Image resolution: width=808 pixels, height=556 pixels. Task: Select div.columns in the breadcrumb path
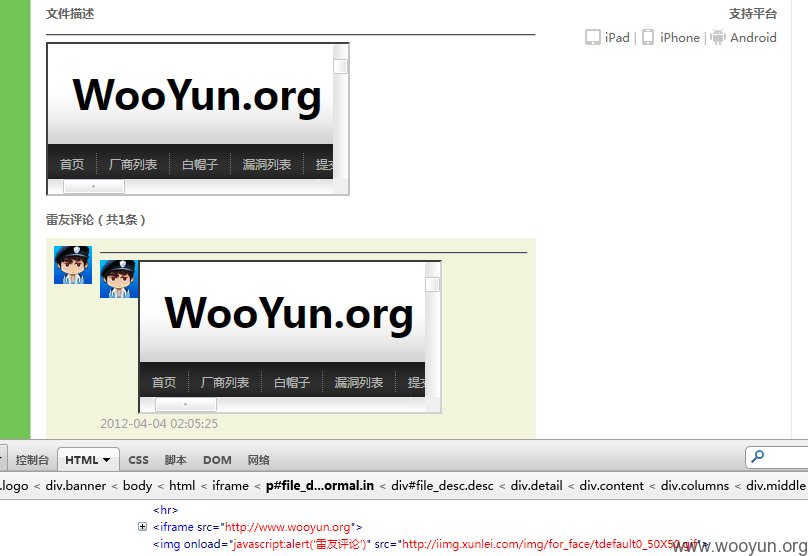[x=695, y=485]
